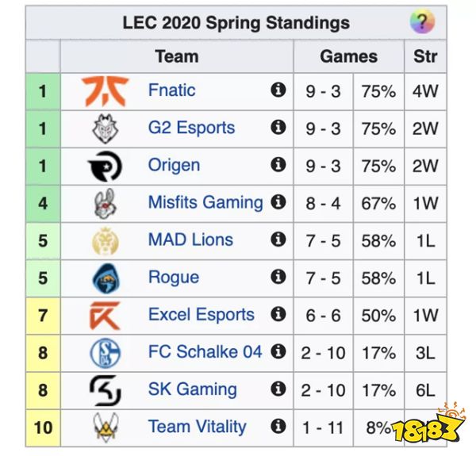Click the FC Schalke 04 crest

click(x=106, y=352)
